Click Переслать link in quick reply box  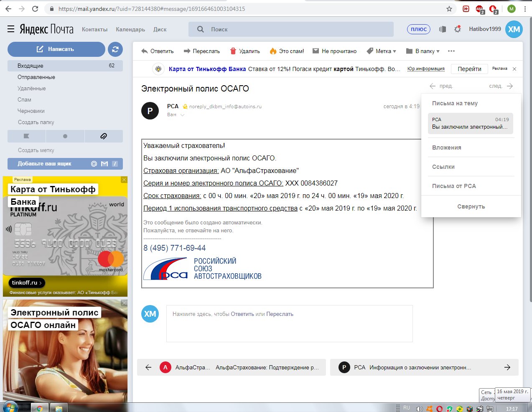[x=280, y=314]
